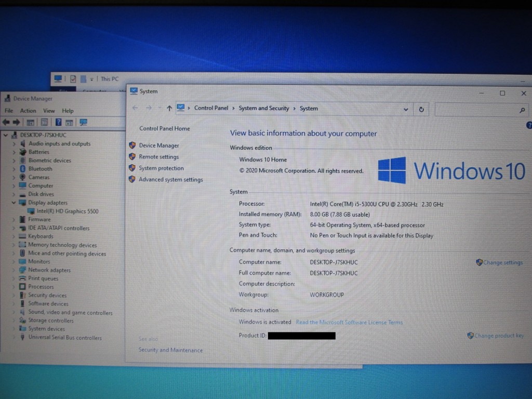Open Security and Maintenance link
Image resolution: width=532 pixels, height=399 pixels.
click(x=170, y=350)
